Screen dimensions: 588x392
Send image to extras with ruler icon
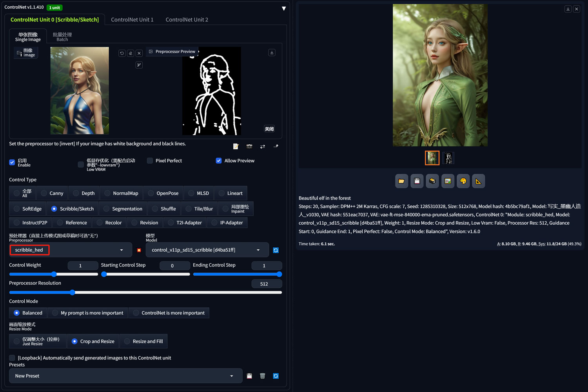click(478, 181)
